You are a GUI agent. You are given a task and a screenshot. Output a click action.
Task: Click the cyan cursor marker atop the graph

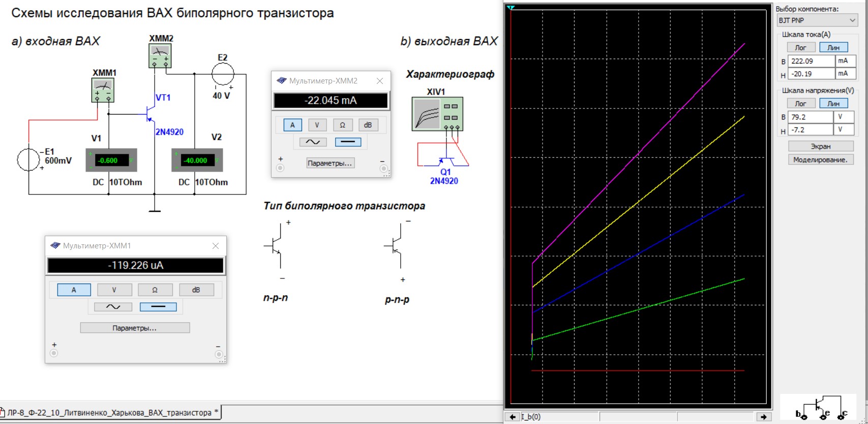pos(511,8)
